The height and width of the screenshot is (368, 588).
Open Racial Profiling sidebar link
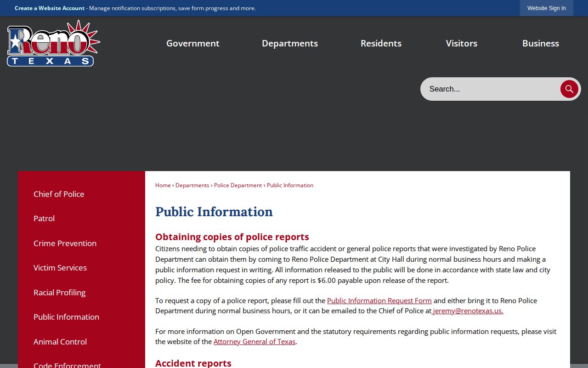[59, 293]
